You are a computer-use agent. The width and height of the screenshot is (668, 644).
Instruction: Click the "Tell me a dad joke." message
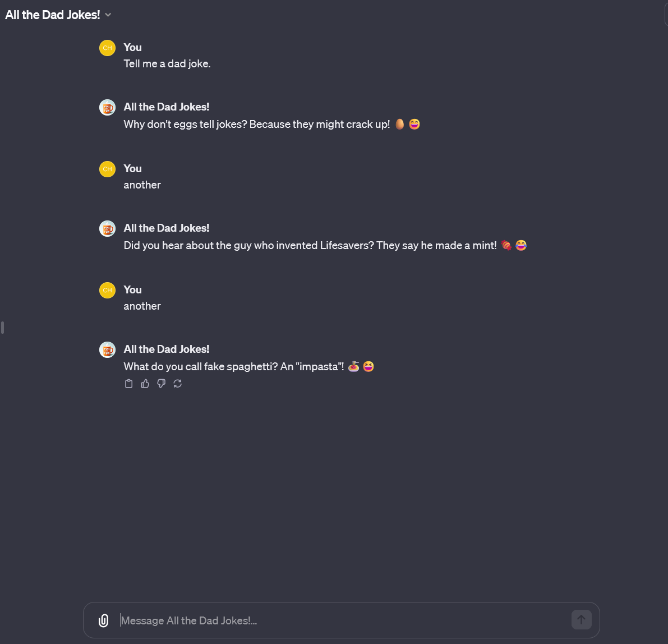tap(167, 64)
